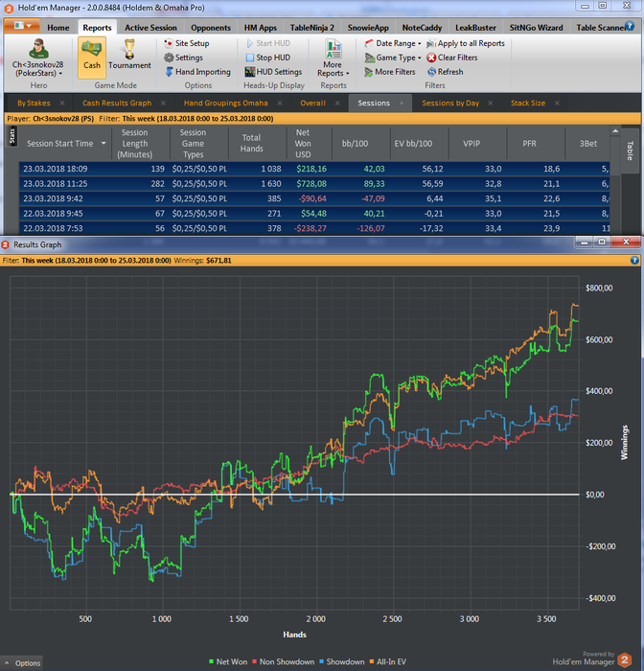644x671 pixels.
Task: Click Refresh filters icon
Action: tap(431, 72)
